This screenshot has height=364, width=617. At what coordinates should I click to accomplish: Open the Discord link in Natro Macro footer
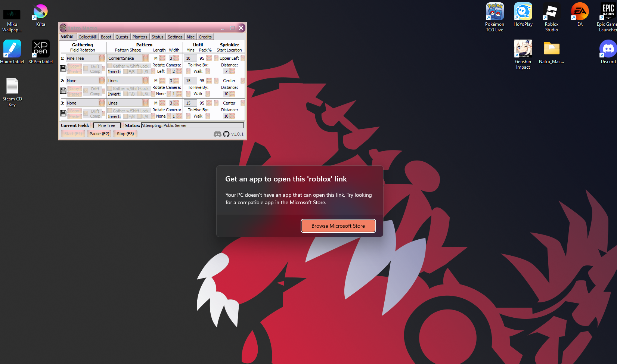pyautogui.click(x=217, y=134)
